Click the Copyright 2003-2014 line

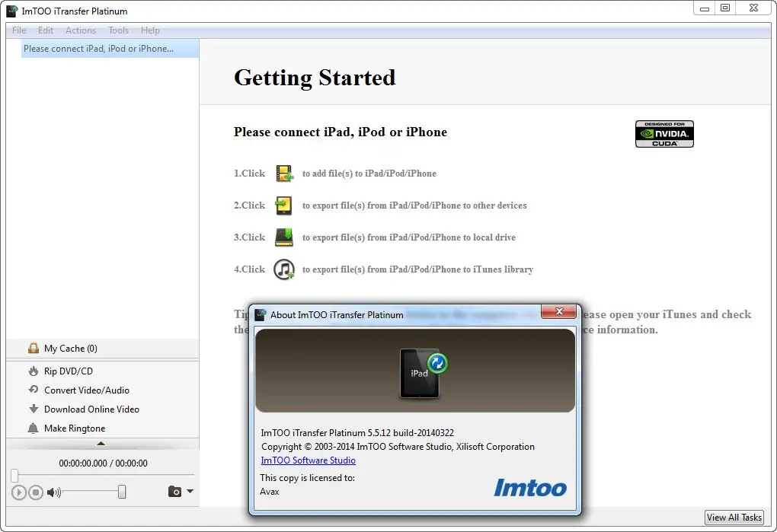coord(398,447)
